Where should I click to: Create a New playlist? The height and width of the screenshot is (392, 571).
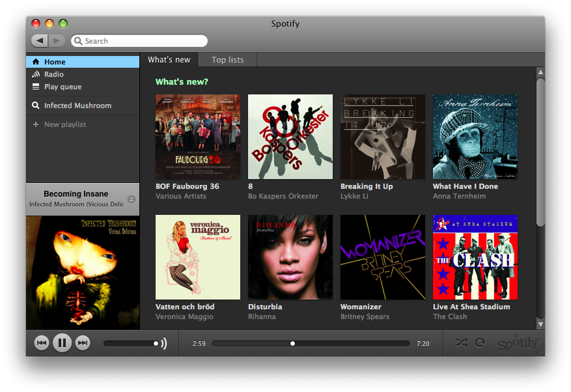pos(83,124)
